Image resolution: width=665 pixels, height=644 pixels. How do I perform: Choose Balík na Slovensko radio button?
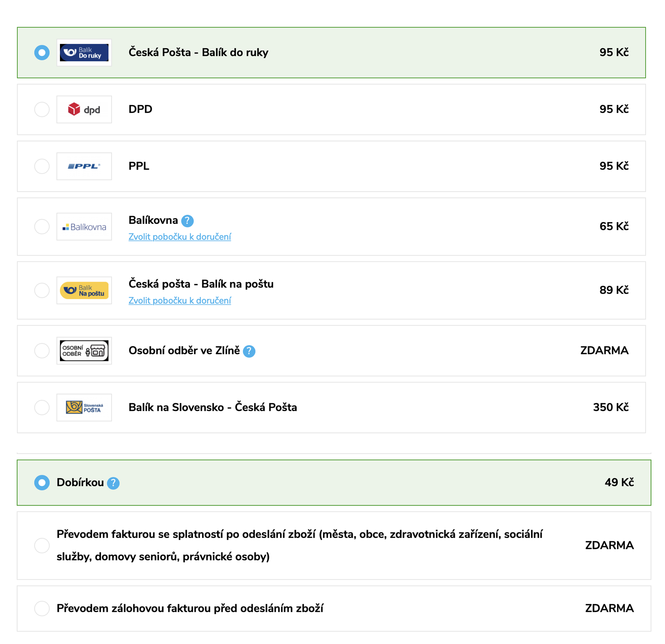[42, 407]
